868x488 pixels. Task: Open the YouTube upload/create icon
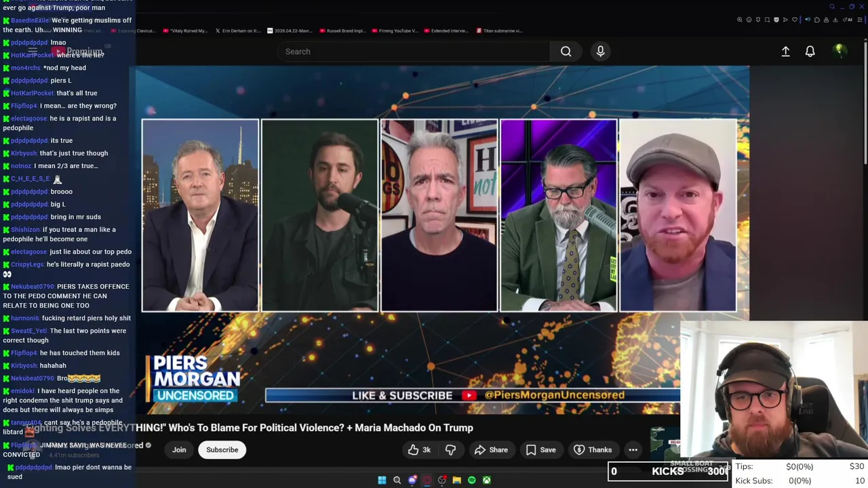click(x=785, y=52)
